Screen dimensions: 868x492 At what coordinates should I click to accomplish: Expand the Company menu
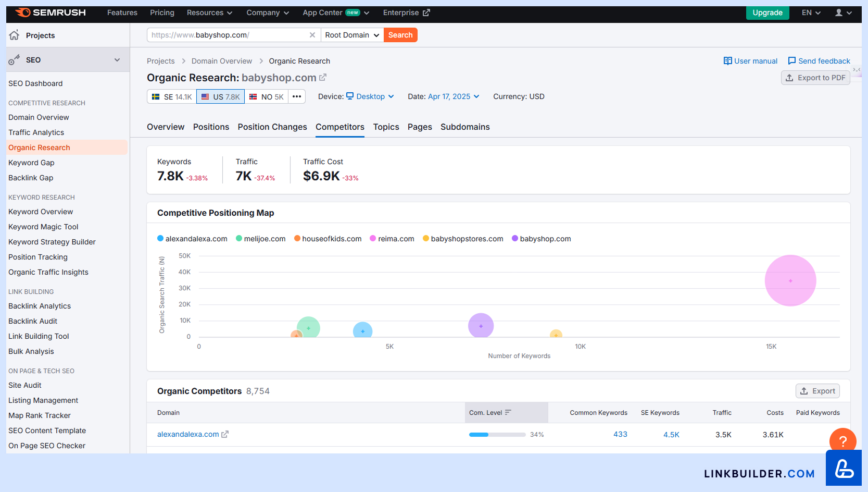(268, 13)
